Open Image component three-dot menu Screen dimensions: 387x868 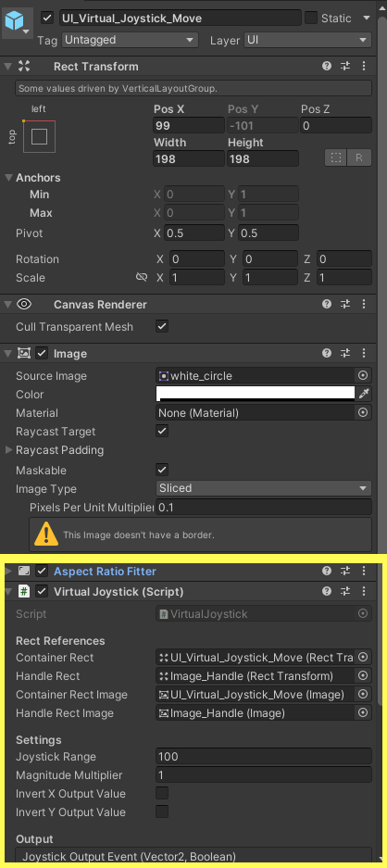tap(364, 353)
